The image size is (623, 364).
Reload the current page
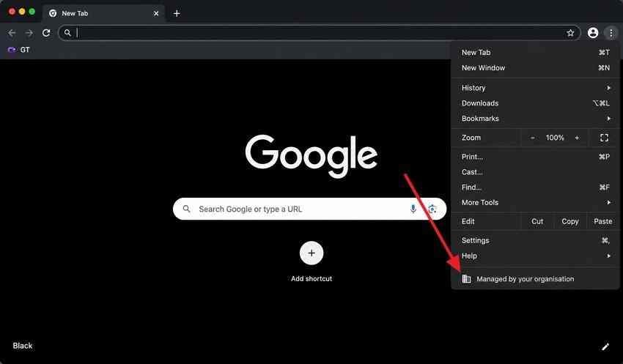[46, 33]
